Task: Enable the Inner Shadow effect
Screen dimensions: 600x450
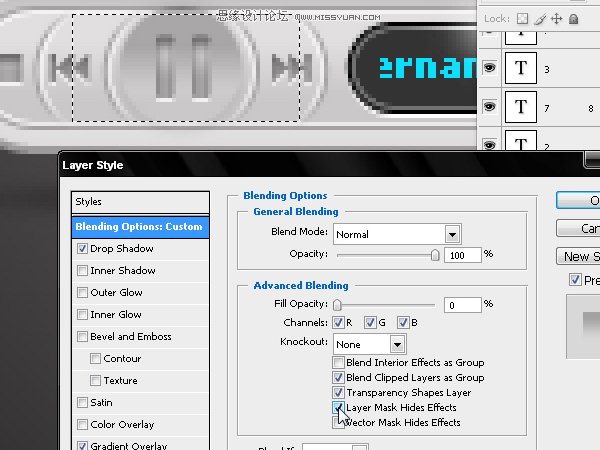Action: click(82, 271)
